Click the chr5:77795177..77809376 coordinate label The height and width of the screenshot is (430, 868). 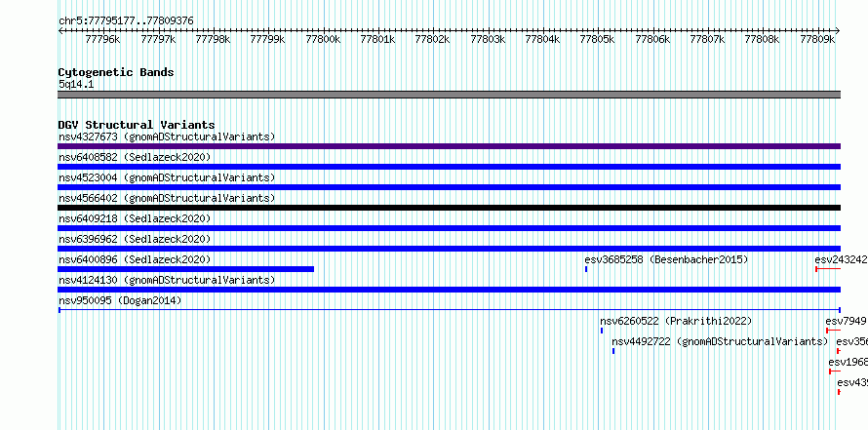click(126, 20)
